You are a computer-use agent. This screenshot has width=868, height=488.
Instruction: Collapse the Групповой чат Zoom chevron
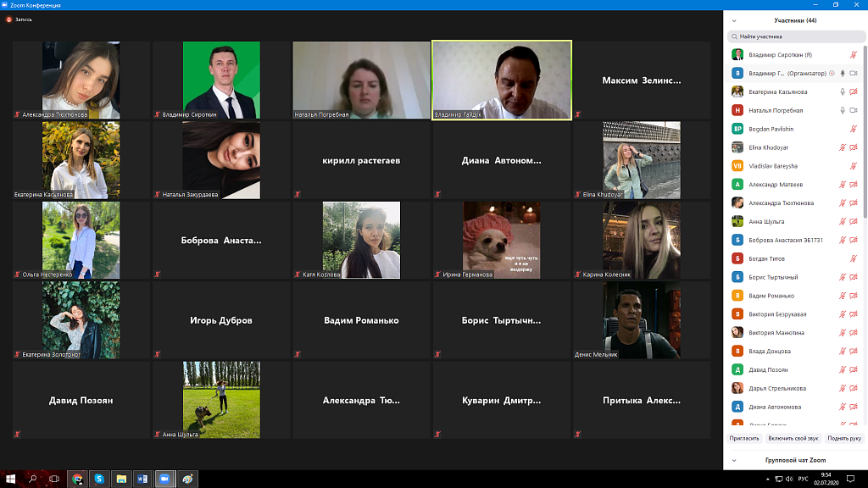coord(734,460)
